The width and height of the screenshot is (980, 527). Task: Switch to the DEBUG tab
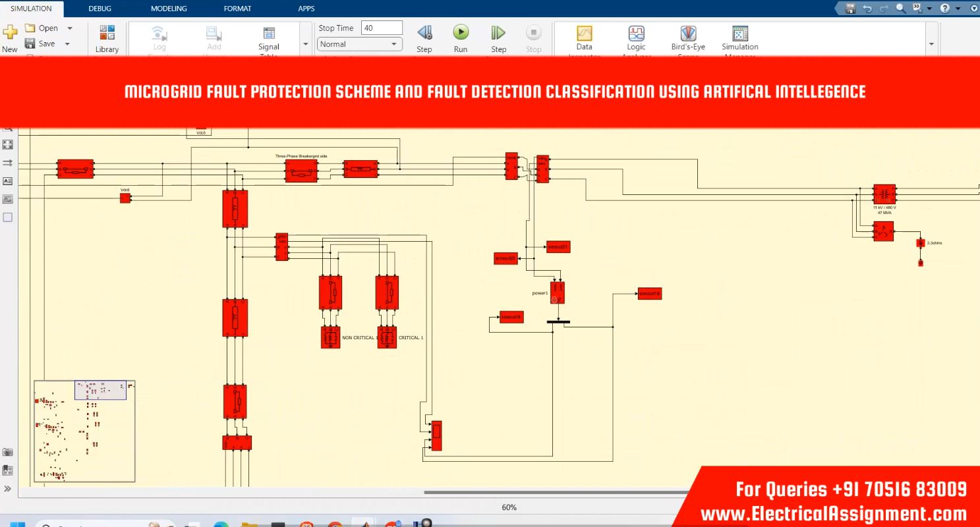point(100,9)
